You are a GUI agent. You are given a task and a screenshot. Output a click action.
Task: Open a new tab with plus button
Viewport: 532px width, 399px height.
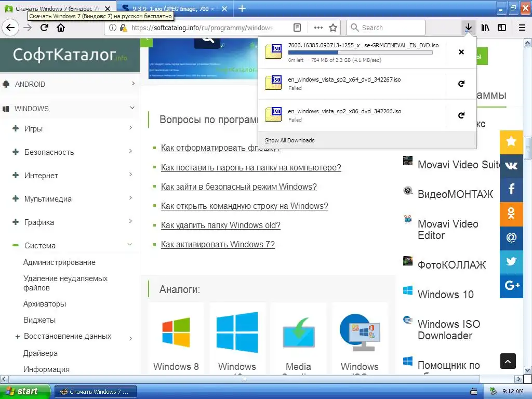point(242,8)
